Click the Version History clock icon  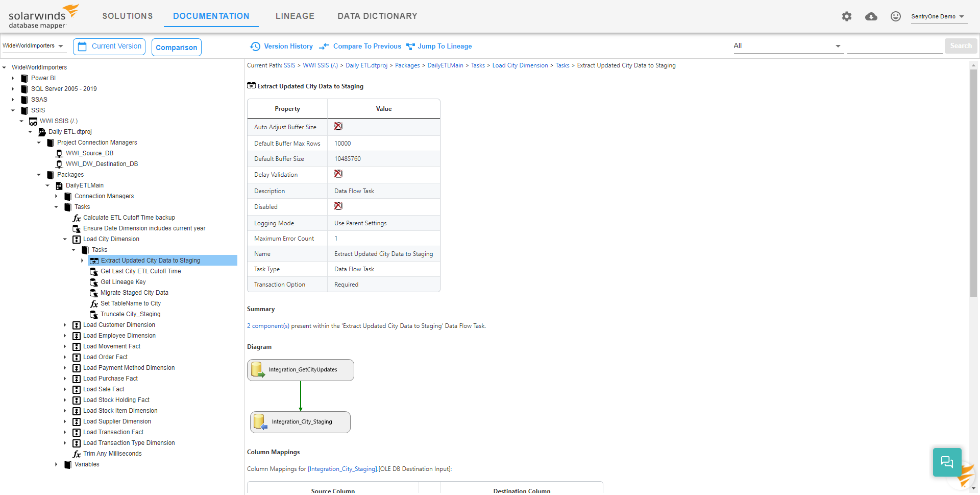pyautogui.click(x=255, y=46)
